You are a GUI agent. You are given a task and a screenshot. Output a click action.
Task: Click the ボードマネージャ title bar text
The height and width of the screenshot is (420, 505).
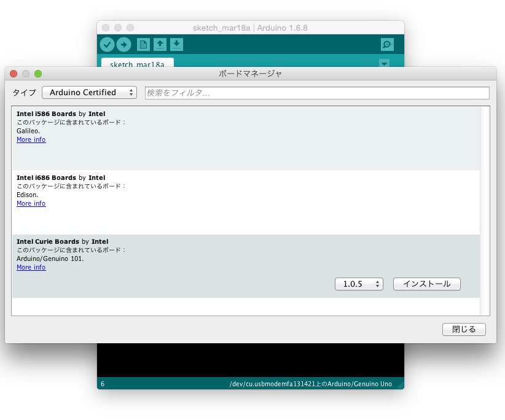click(250, 74)
